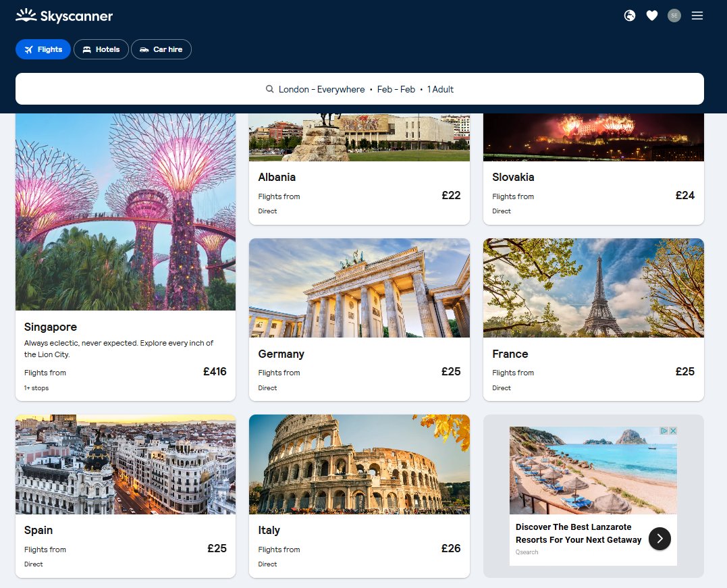The width and height of the screenshot is (727, 588).
Task: Click the plane icon on the Flights pill
Action: (x=28, y=49)
